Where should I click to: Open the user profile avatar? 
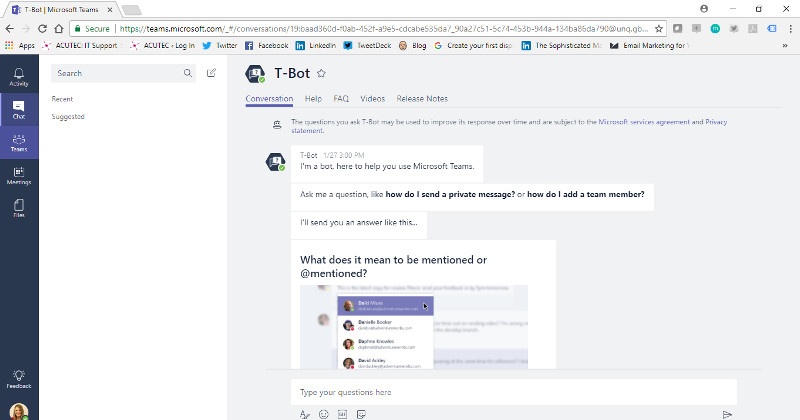click(19, 411)
